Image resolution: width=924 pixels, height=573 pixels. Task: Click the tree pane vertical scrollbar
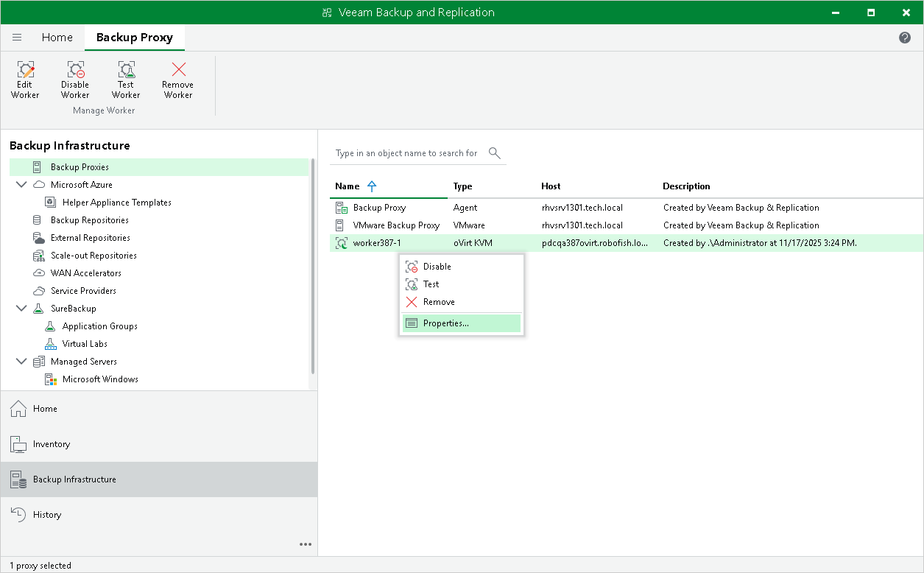(x=313, y=267)
